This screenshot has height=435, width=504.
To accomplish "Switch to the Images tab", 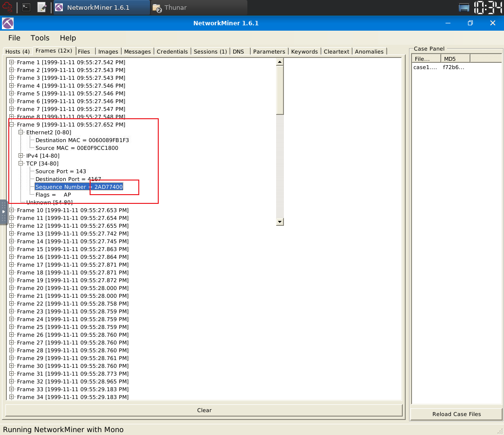I will click(108, 52).
